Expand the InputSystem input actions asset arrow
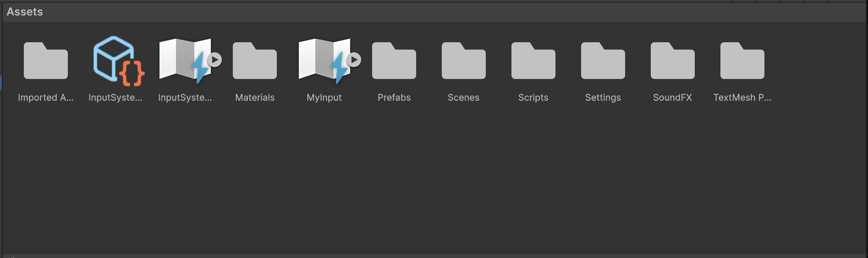 pos(214,60)
